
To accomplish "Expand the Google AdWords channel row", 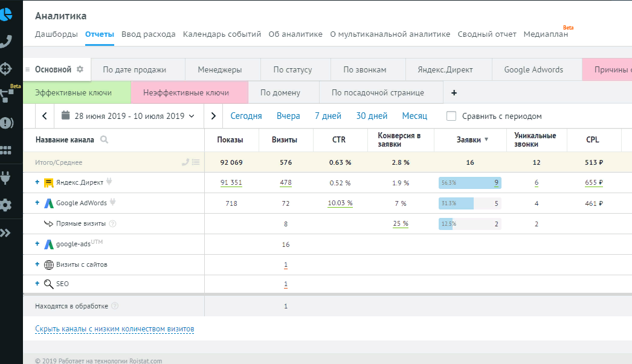I will point(37,203).
